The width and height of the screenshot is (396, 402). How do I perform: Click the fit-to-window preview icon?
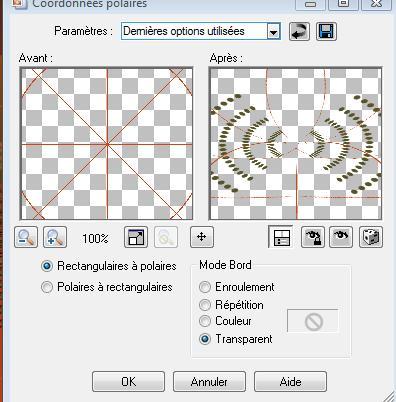click(x=136, y=237)
